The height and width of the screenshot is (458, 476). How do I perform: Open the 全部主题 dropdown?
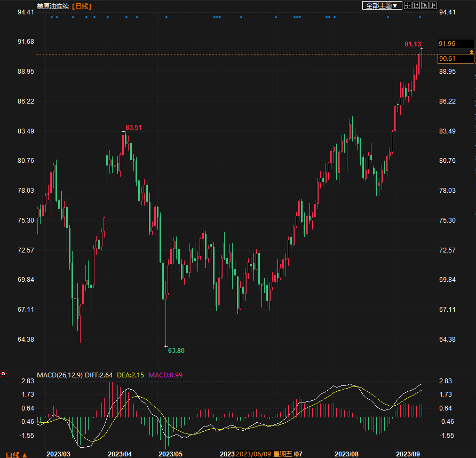point(382,5)
